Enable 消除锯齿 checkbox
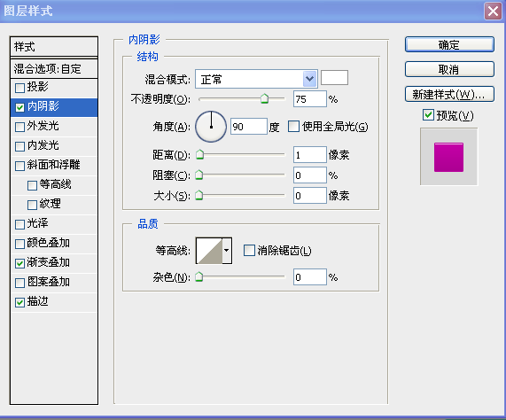The image size is (506, 420). pyautogui.click(x=249, y=251)
